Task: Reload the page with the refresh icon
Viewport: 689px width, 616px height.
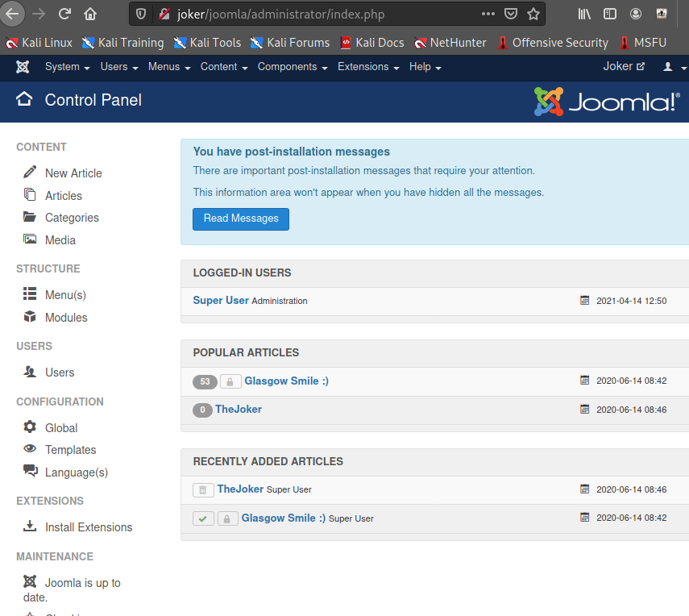Action: 64,14
